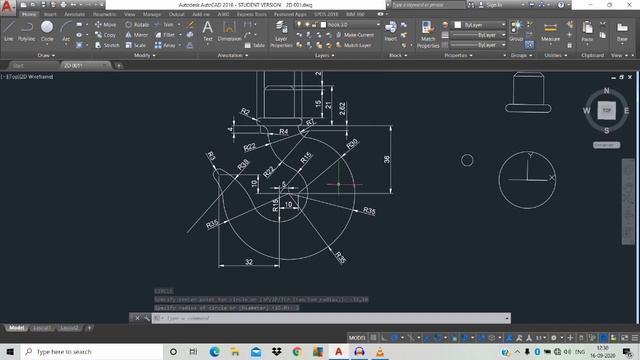Click the Measure utility

click(x=550, y=32)
